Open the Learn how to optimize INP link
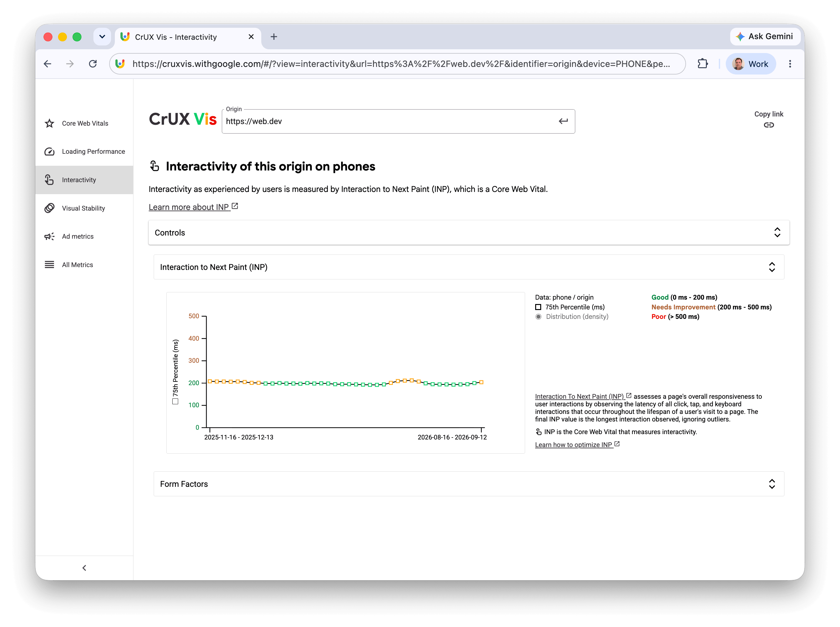The height and width of the screenshot is (627, 840). coord(577,445)
